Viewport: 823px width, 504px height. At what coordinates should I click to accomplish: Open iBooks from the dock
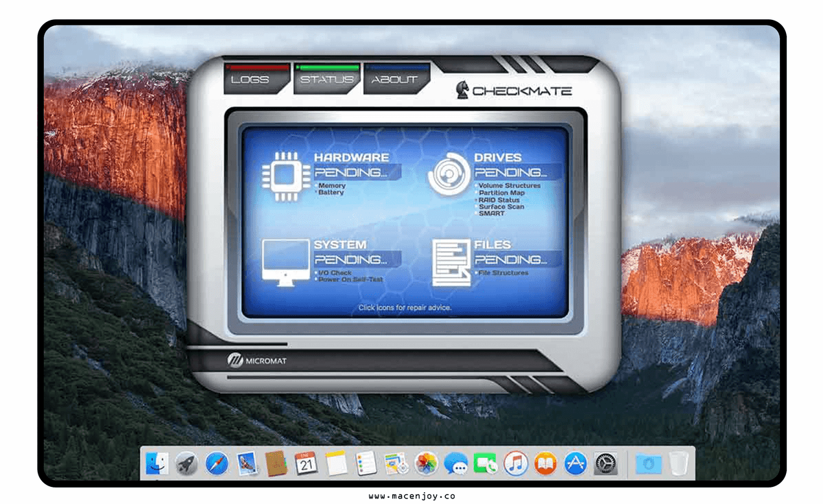tap(545, 464)
